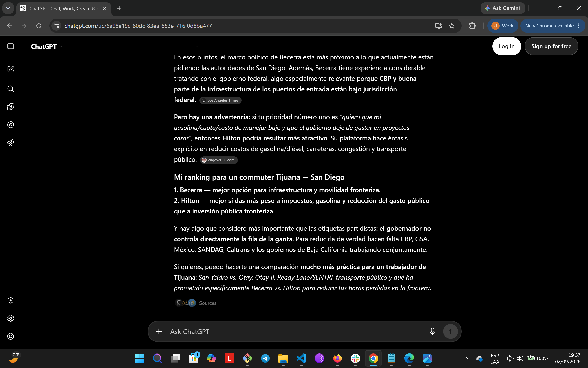Click the install app icon in address bar

pyautogui.click(x=439, y=26)
